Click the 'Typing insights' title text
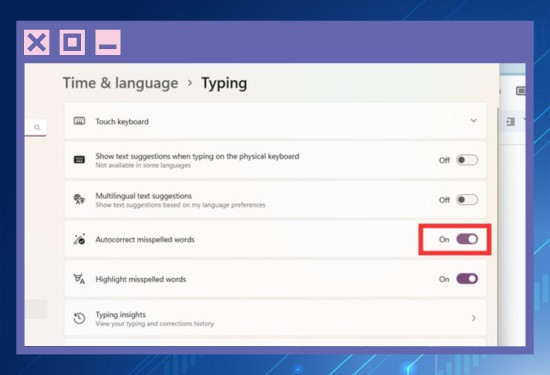Screen dimensions: 550x375 pyautogui.click(x=121, y=314)
